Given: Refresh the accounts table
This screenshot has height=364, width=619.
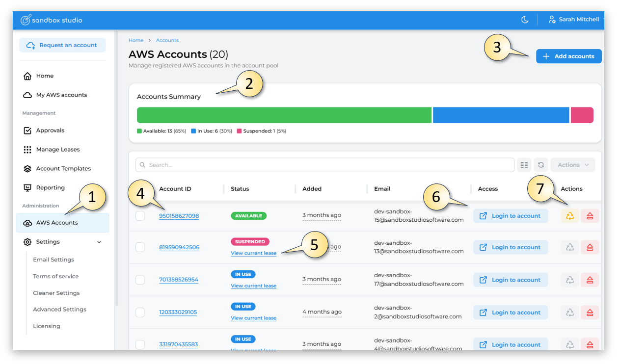Looking at the screenshot, I should [541, 165].
